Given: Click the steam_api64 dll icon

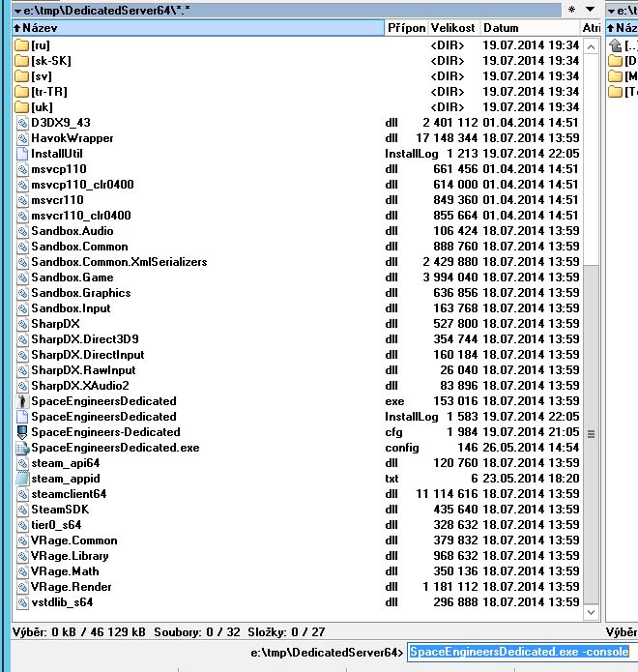Looking at the screenshot, I should [22, 463].
